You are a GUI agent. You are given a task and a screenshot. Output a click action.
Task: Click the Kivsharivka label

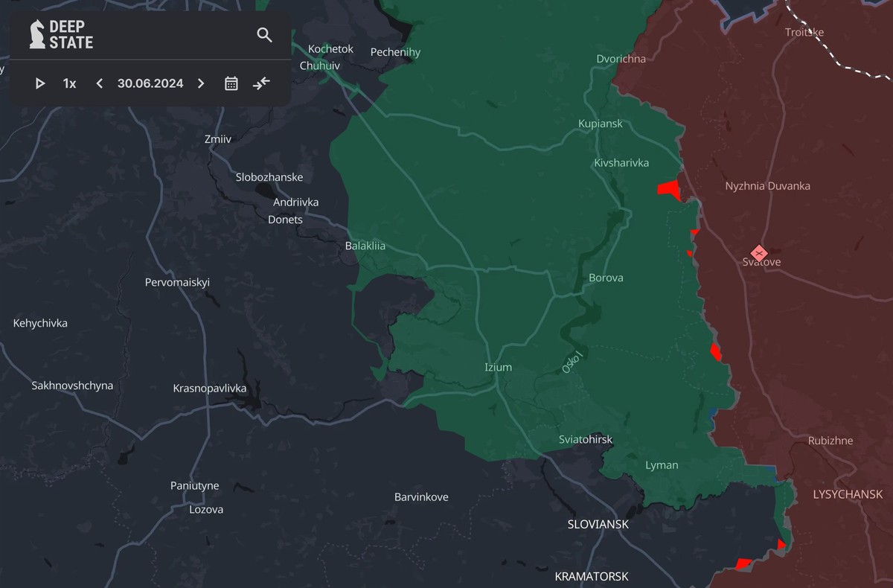coord(621,162)
